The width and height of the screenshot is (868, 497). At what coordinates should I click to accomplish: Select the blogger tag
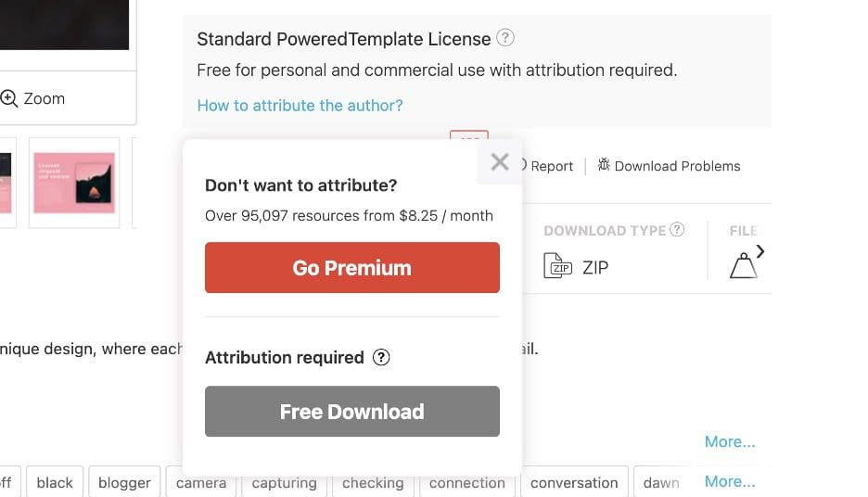point(124,482)
